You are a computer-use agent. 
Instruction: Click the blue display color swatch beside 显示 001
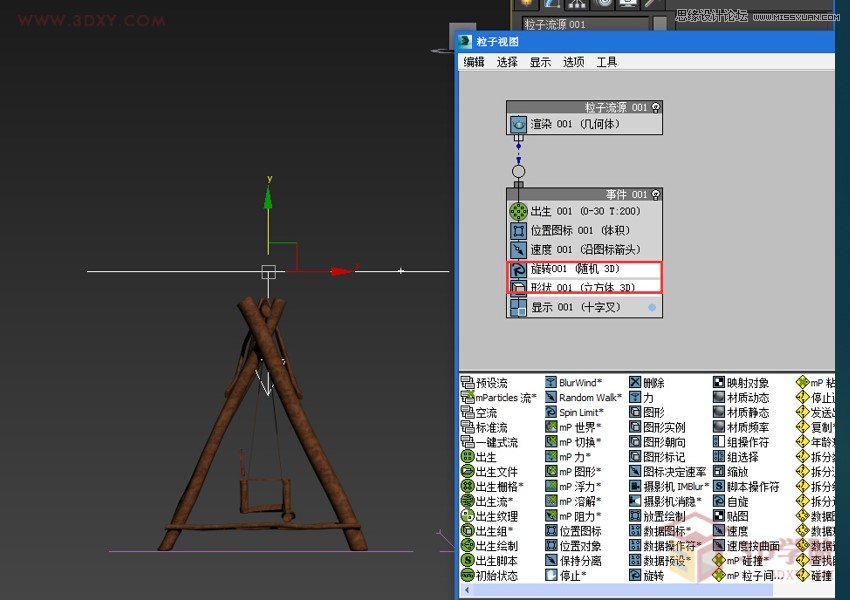(651, 306)
